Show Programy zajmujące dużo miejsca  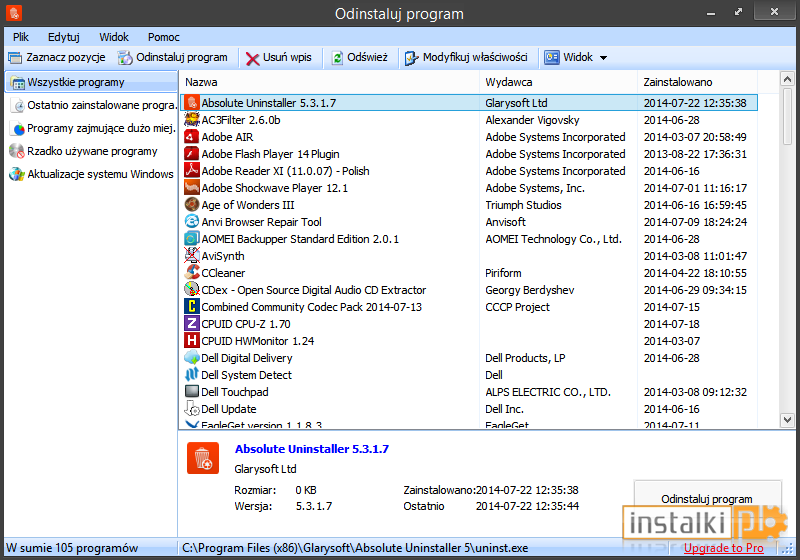point(93,128)
